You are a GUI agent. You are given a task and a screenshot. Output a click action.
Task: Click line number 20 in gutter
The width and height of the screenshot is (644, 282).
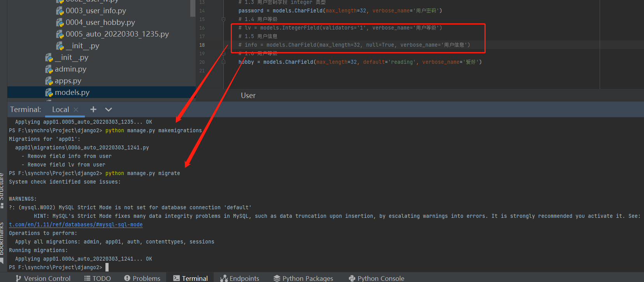202,62
